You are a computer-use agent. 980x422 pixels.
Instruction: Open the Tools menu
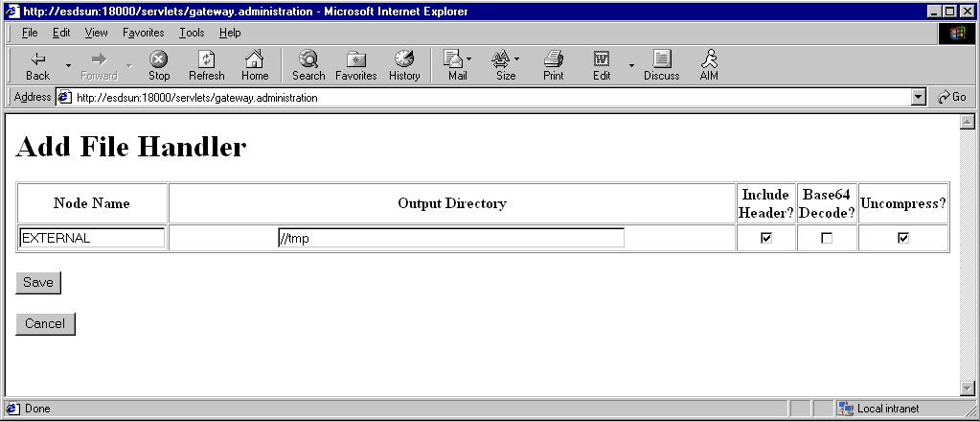coord(192,33)
